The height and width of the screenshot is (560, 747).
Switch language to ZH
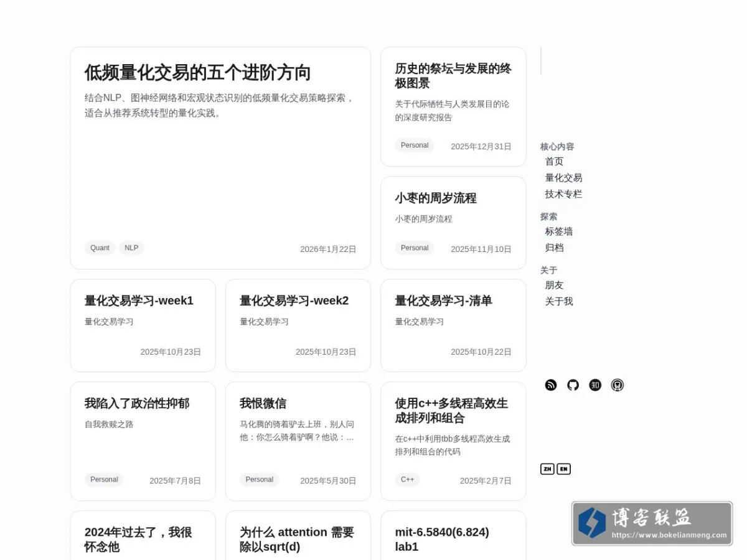547,469
